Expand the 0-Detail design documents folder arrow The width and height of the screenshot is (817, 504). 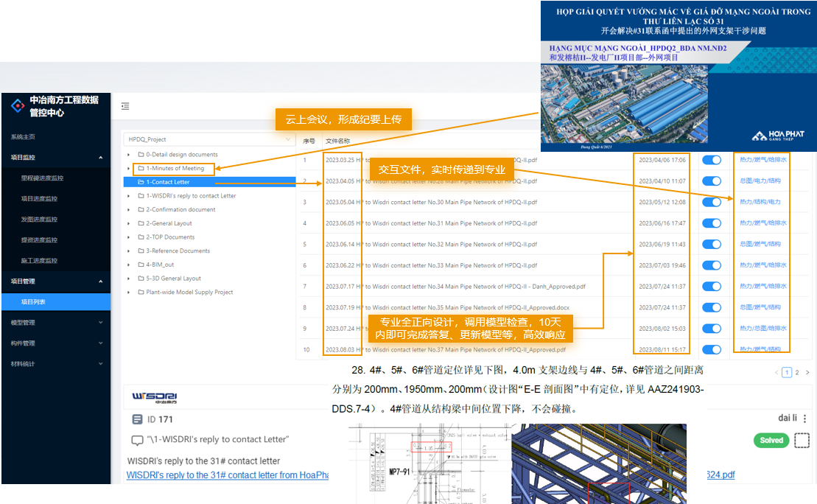click(129, 155)
